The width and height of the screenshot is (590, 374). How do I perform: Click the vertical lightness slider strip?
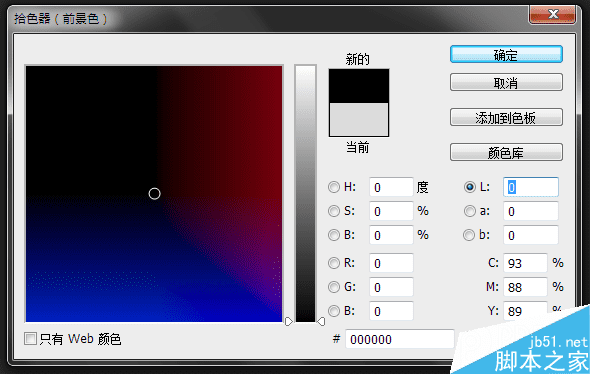305,193
